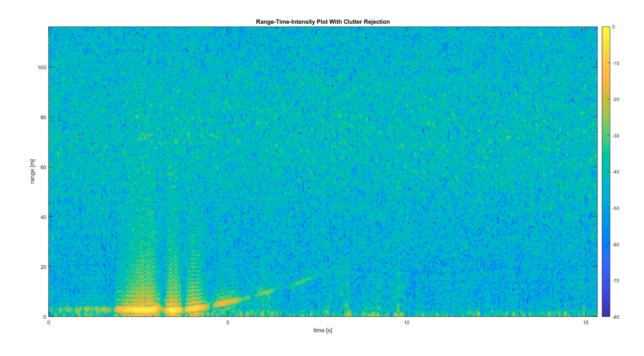Screen dimensions: 644x356
Task: Click the 60 tick label on the range axis
Action: tap(43, 167)
